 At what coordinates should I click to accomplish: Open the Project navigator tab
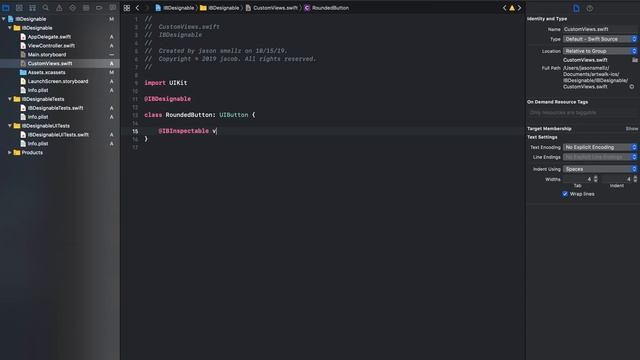[6, 8]
